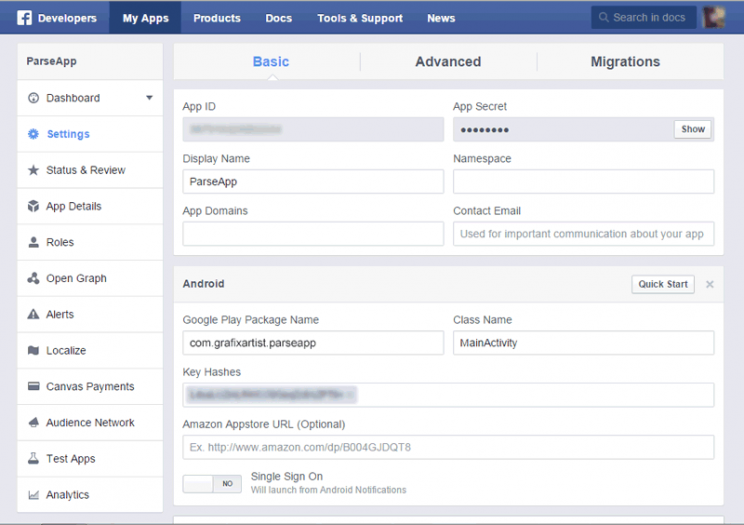This screenshot has height=525, width=744.
Task: Click the Namespace field
Action: [x=583, y=181]
